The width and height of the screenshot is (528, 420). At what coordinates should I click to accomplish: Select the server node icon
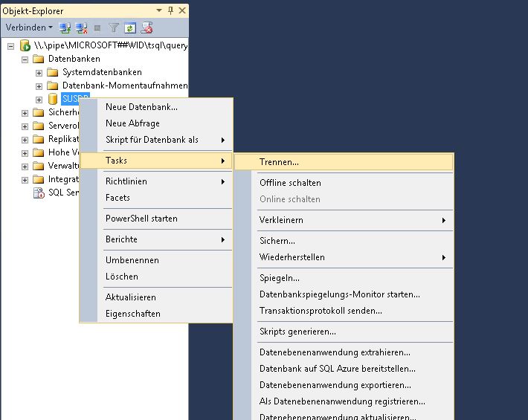click(25, 45)
